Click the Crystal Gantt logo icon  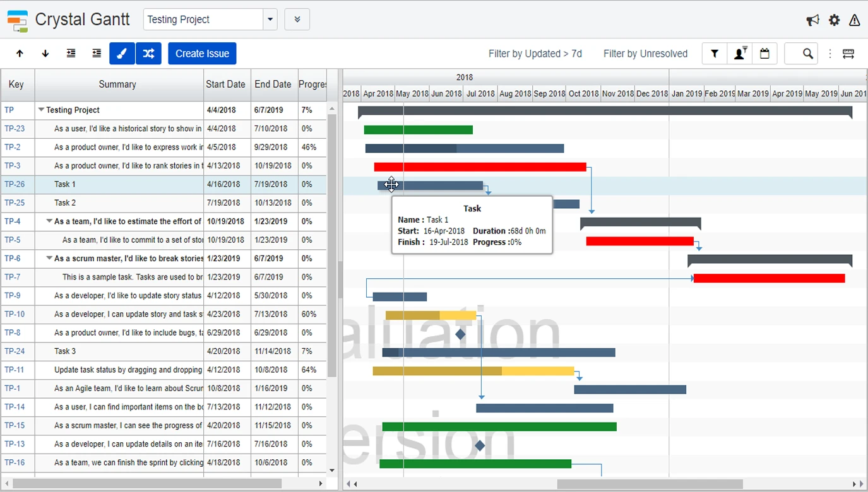[x=18, y=21]
